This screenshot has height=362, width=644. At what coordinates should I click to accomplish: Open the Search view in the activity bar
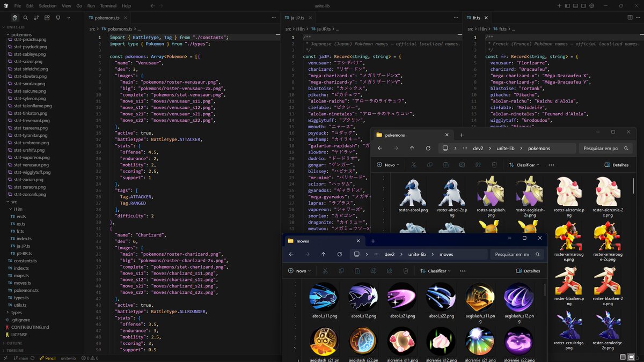[25, 18]
